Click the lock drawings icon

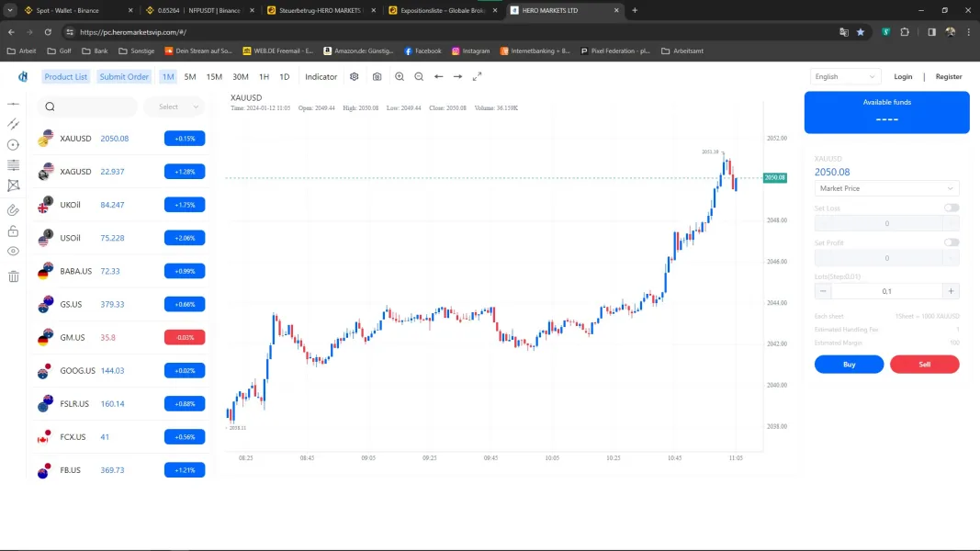[x=13, y=231]
